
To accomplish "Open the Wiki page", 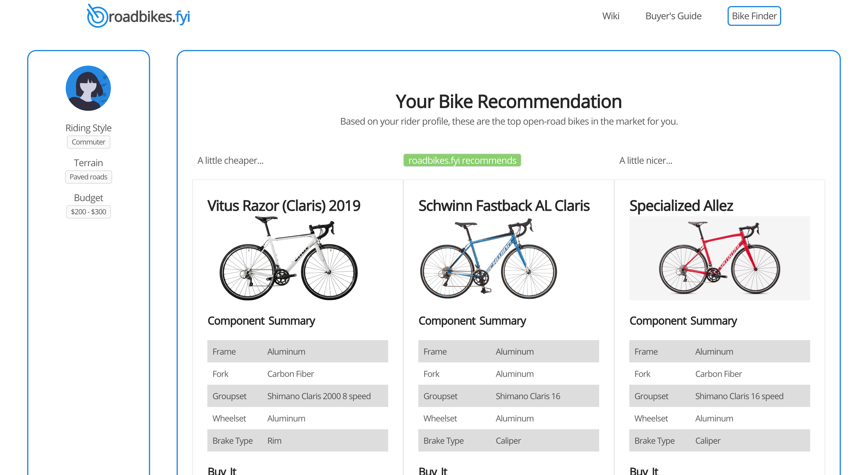I will tap(611, 16).
